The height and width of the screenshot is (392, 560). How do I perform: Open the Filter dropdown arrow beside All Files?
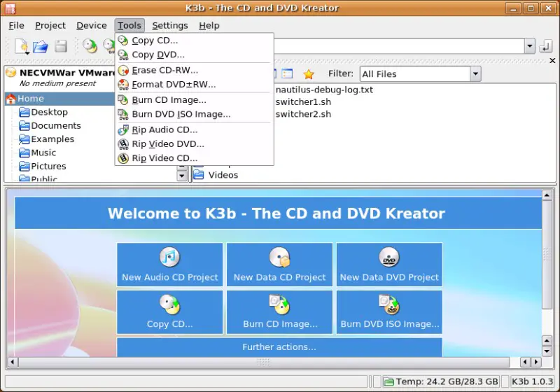[475, 74]
